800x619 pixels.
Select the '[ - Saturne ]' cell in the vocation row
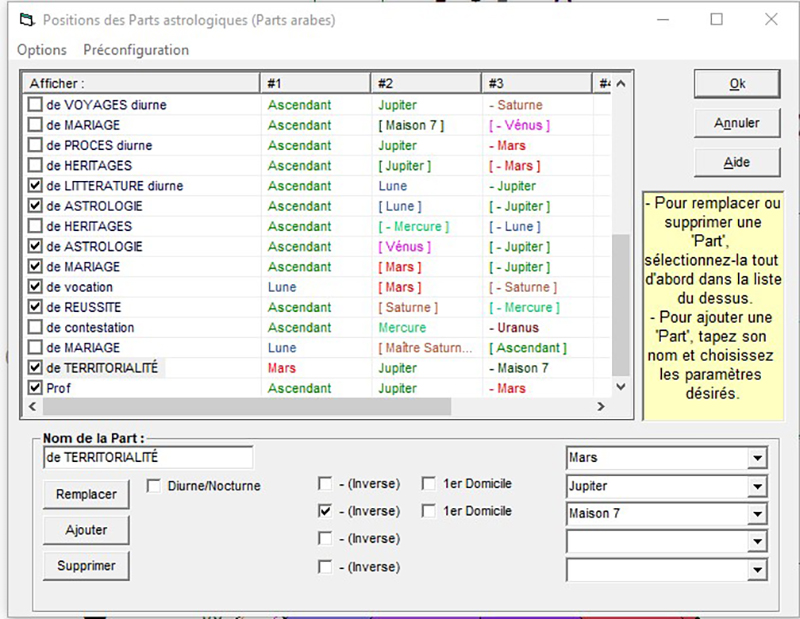(523, 287)
